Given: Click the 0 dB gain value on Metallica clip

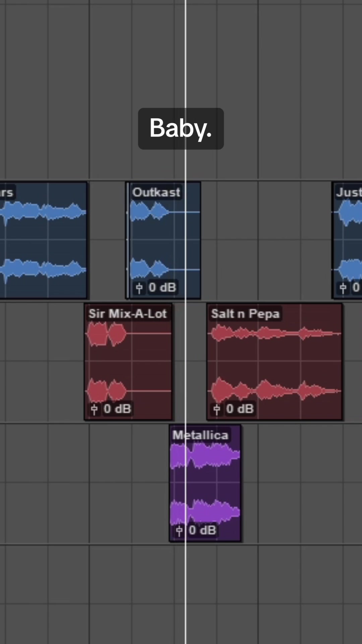Looking at the screenshot, I should (x=202, y=530).
